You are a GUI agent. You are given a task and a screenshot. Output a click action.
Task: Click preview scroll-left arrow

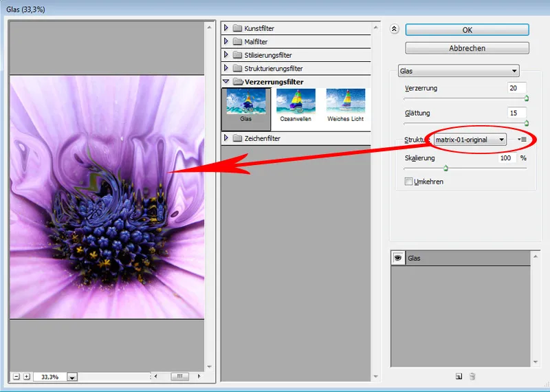coord(156,376)
